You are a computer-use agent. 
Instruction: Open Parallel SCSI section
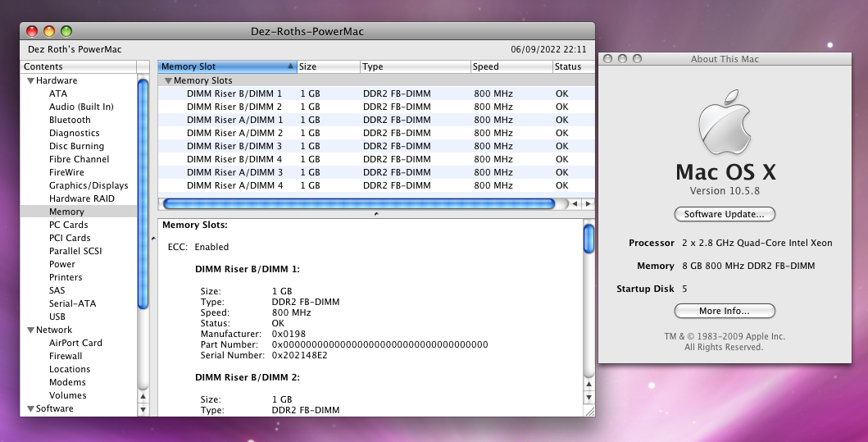tap(75, 251)
